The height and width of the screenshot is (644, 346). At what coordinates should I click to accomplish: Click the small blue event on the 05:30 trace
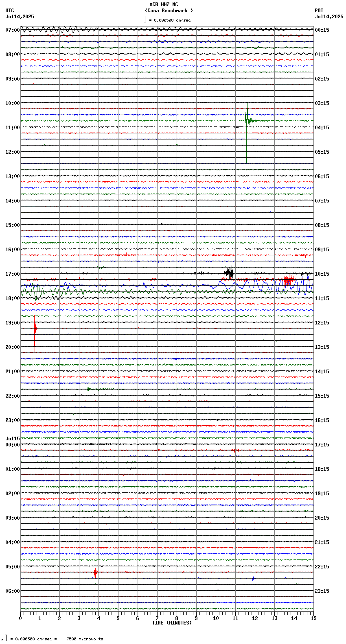click(x=253, y=579)
